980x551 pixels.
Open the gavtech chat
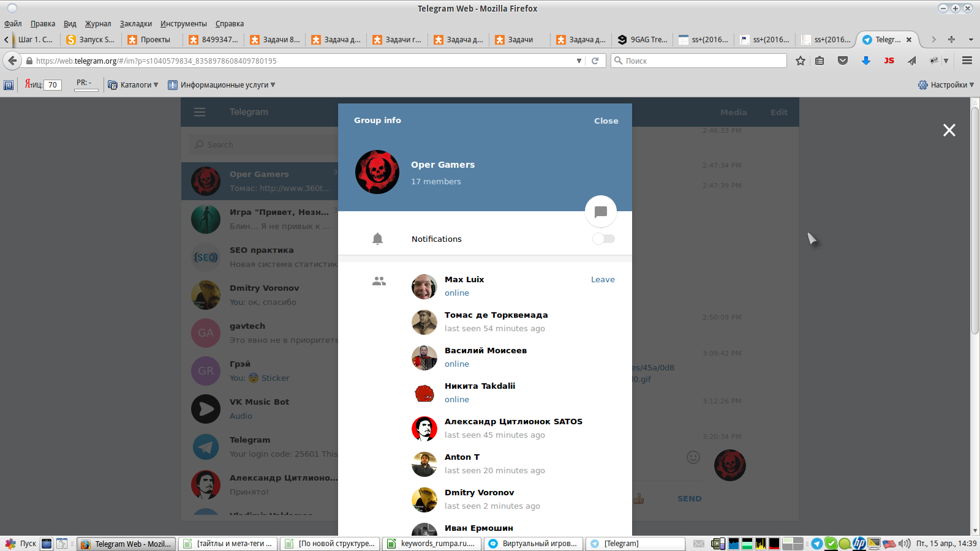click(x=260, y=333)
